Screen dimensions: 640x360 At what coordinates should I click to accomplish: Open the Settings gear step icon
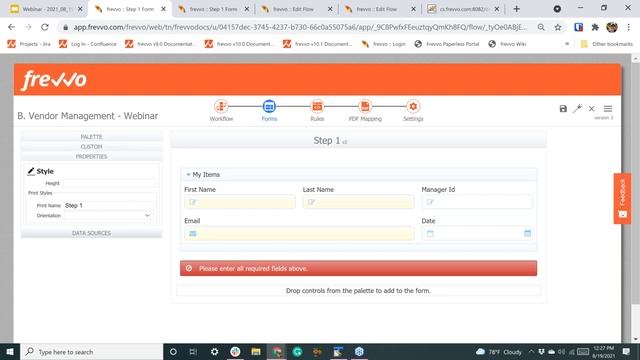[x=413, y=107]
